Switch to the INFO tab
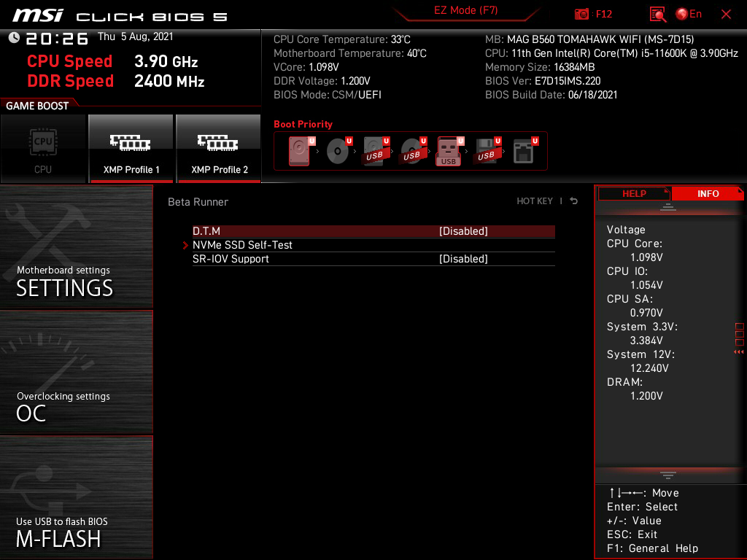This screenshot has height=560, width=747. pyautogui.click(x=708, y=194)
